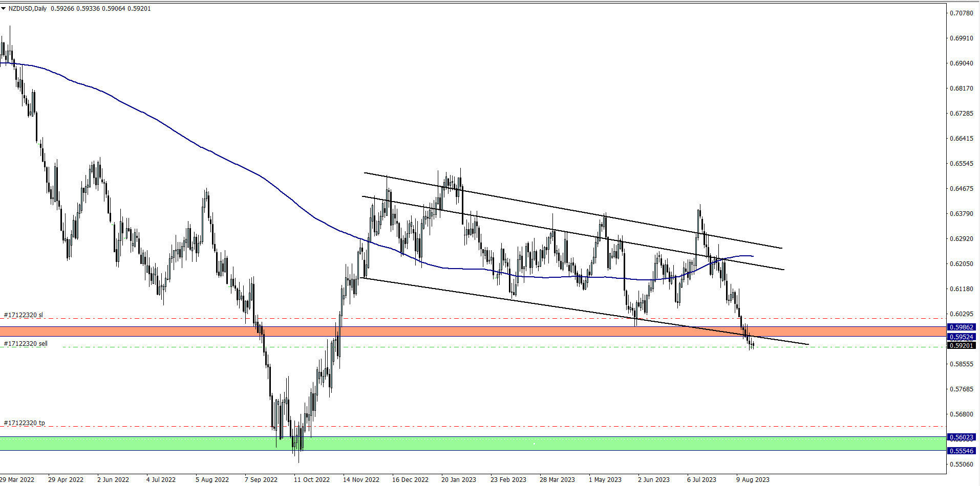Image resolution: width=980 pixels, height=486 pixels.
Task: Click the 0.62920 price scale value
Action: pyautogui.click(x=961, y=238)
